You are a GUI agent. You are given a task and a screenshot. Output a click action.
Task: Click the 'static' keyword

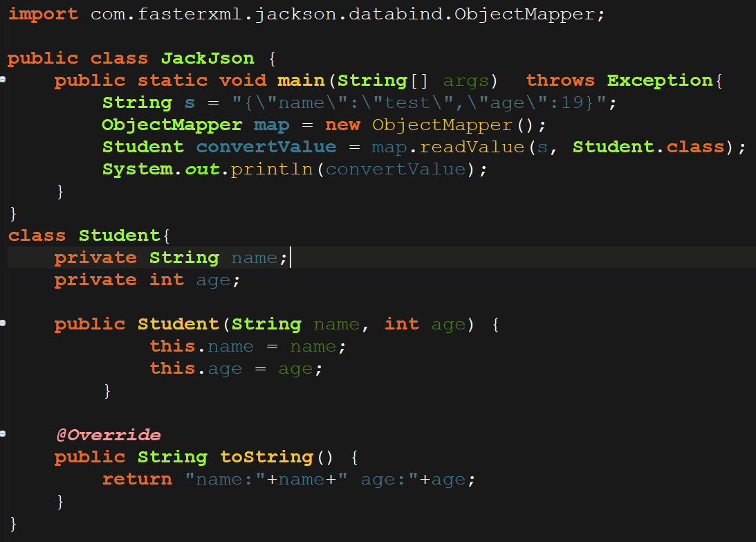(x=173, y=80)
